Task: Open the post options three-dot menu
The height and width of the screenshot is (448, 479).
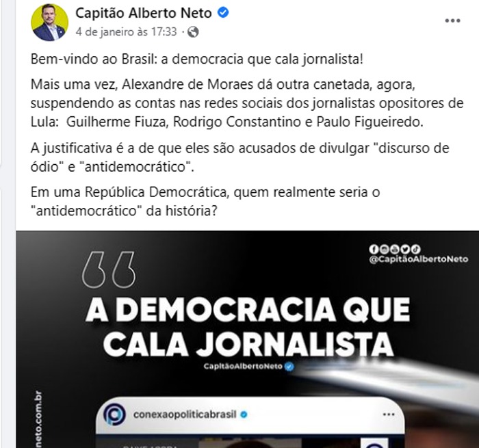Action: 452,21
